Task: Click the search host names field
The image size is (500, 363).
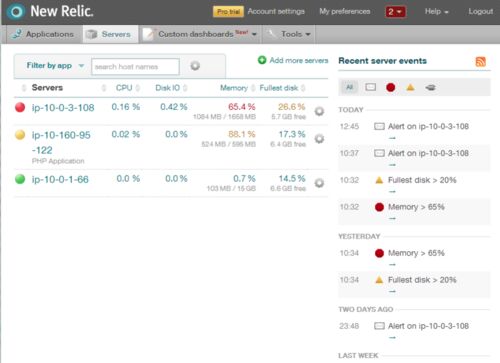Action: click(135, 67)
